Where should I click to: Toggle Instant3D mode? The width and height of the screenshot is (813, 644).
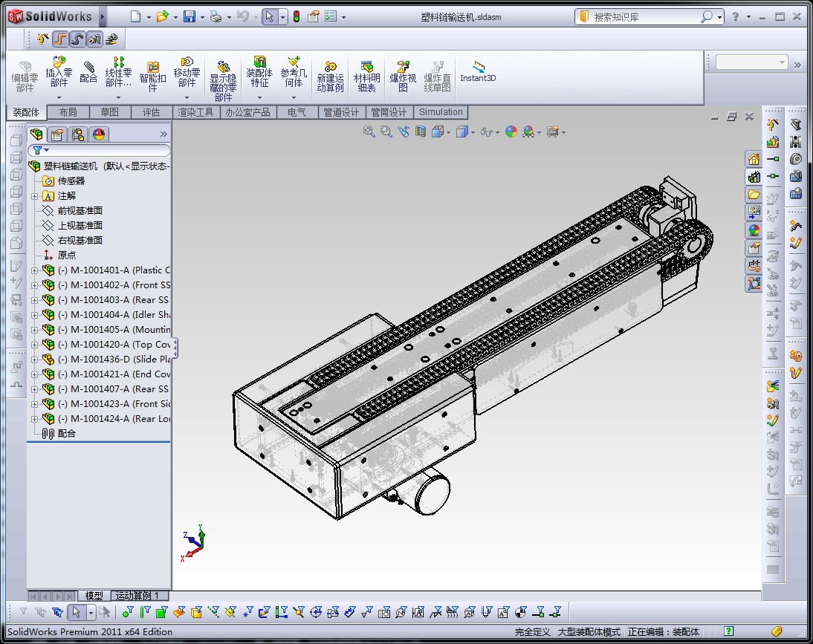[478, 73]
